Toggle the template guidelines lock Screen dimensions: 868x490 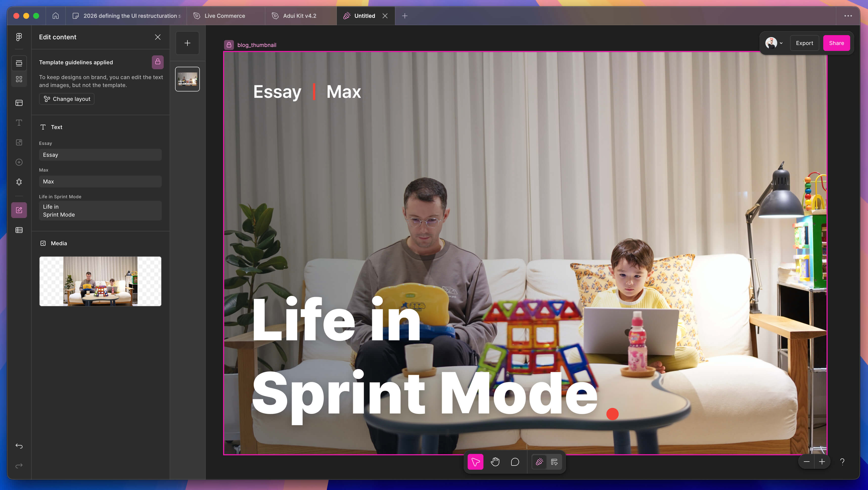157,62
